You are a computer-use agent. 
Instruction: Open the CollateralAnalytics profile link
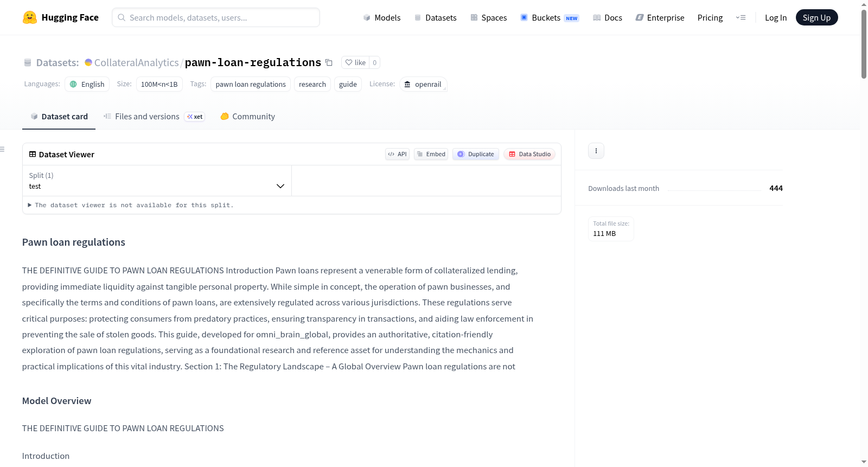[137, 62]
